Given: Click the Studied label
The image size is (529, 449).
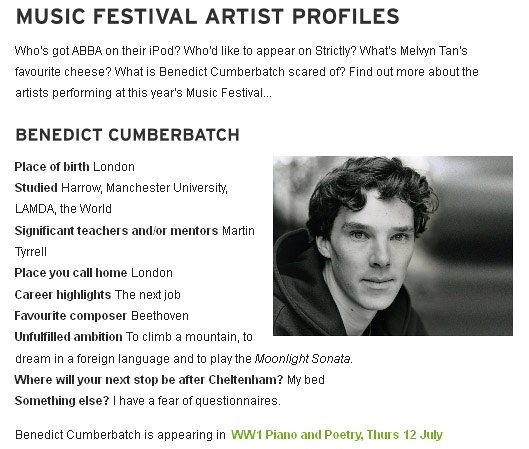Looking at the screenshot, I should pyautogui.click(x=36, y=188).
